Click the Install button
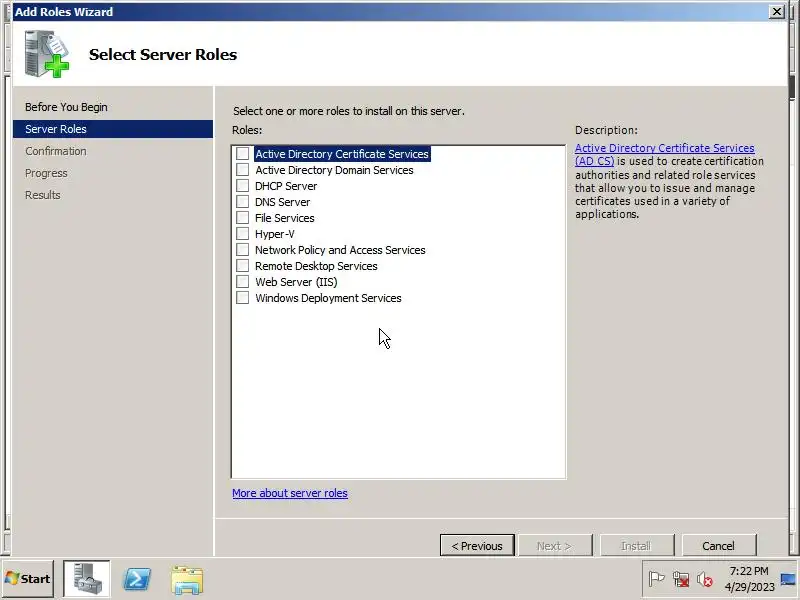 (637, 546)
